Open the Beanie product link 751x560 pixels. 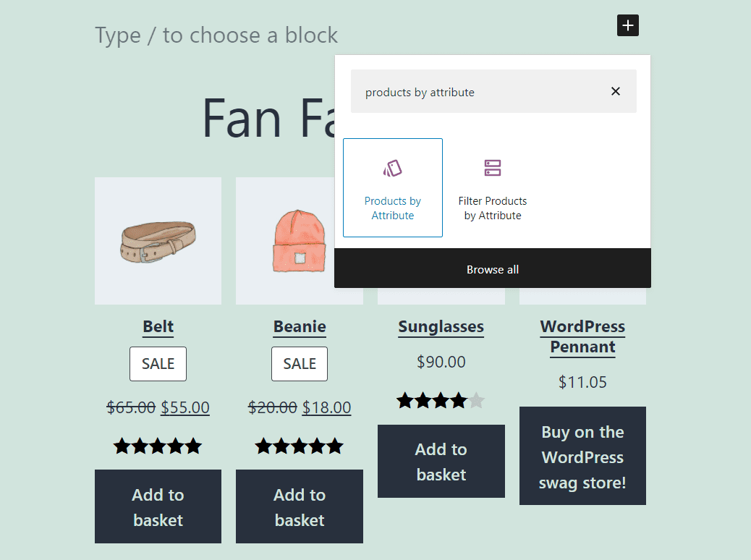pyautogui.click(x=299, y=327)
